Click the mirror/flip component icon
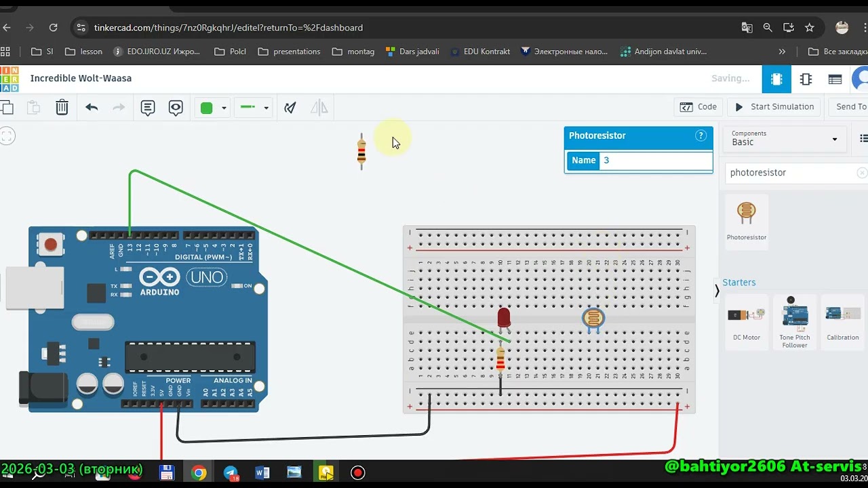Image resolution: width=868 pixels, height=488 pixels. [x=319, y=108]
